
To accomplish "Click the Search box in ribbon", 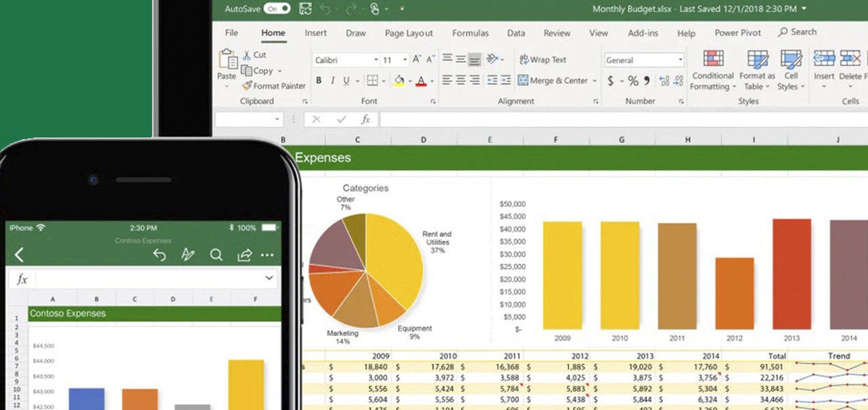I will pos(797,32).
